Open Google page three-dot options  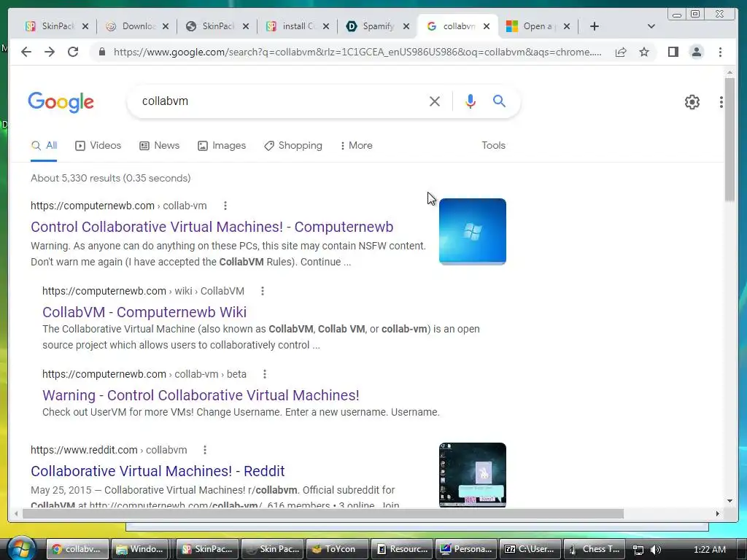point(721,102)
